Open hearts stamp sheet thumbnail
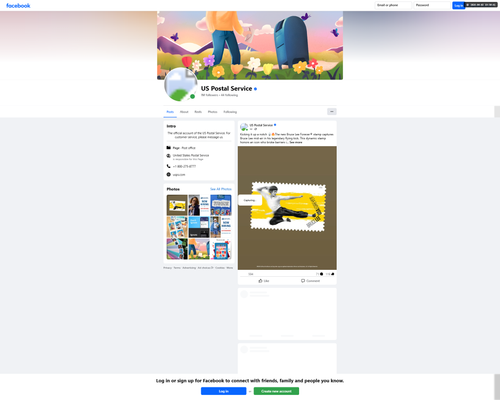 pyautogui.click(x=221, y=249)
